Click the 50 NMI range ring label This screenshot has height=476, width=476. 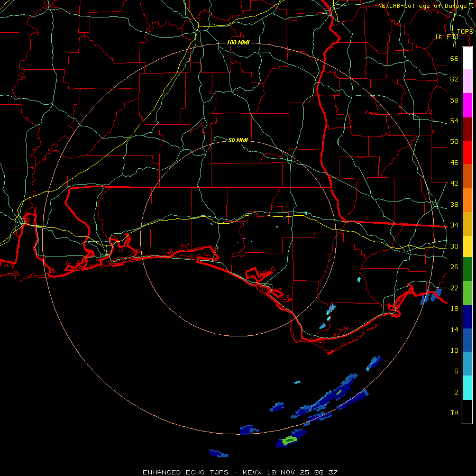(x=238, y=140)
